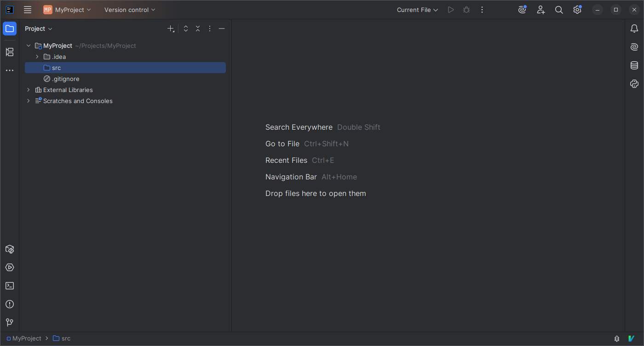The width and height of the screenshot is (644, 346).
Task: Open the Structure tool window icon
Action: tap(10, 52)
